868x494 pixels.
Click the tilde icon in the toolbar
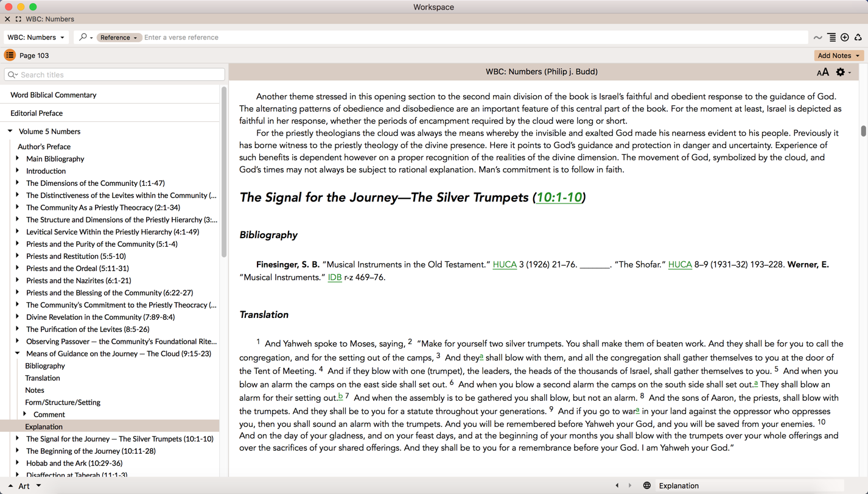pyautogui.click(x=817, y=38)
